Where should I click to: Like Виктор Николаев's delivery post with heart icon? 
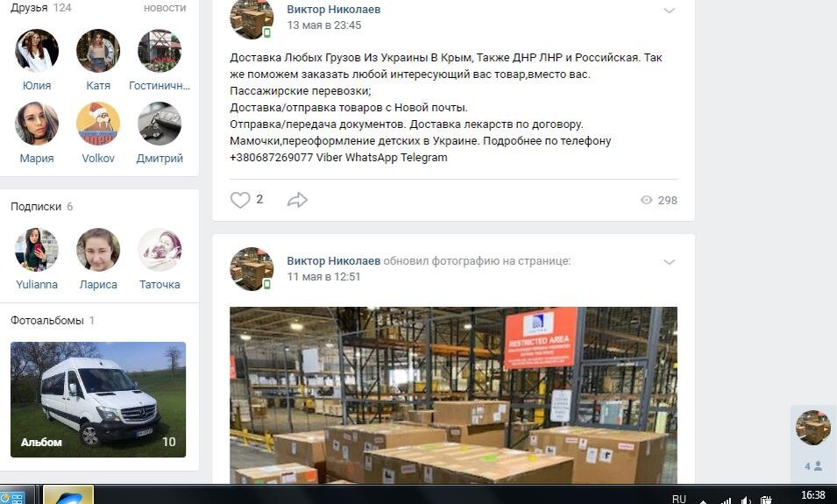pyautogui.click(x=239, y=200)
